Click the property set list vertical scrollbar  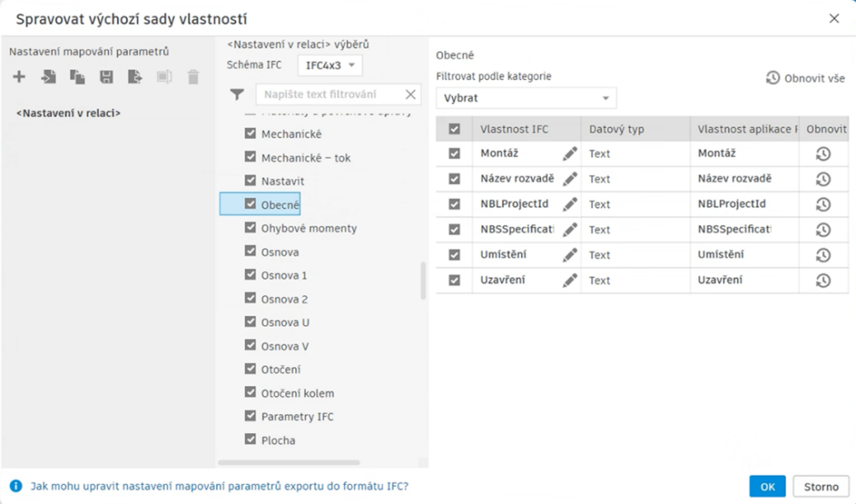coord(423,280)
